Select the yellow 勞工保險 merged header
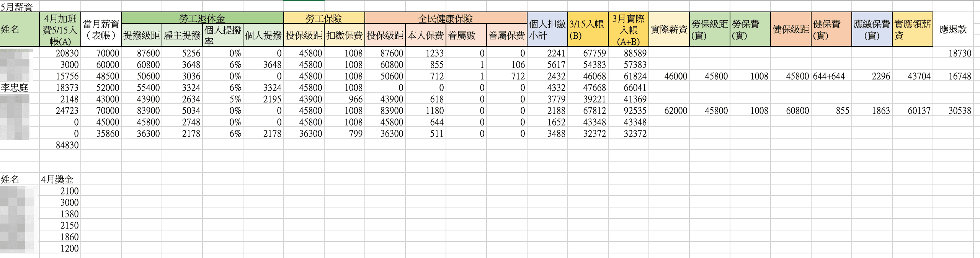 pos(324,18)
